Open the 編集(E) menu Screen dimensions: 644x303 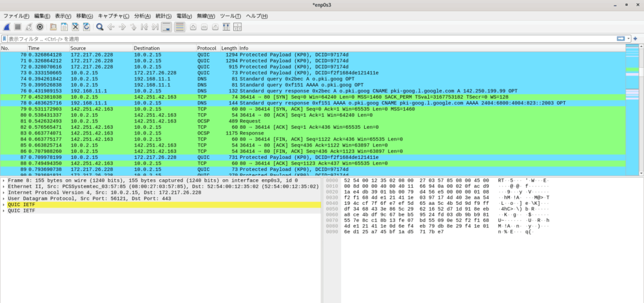(42, 16)
